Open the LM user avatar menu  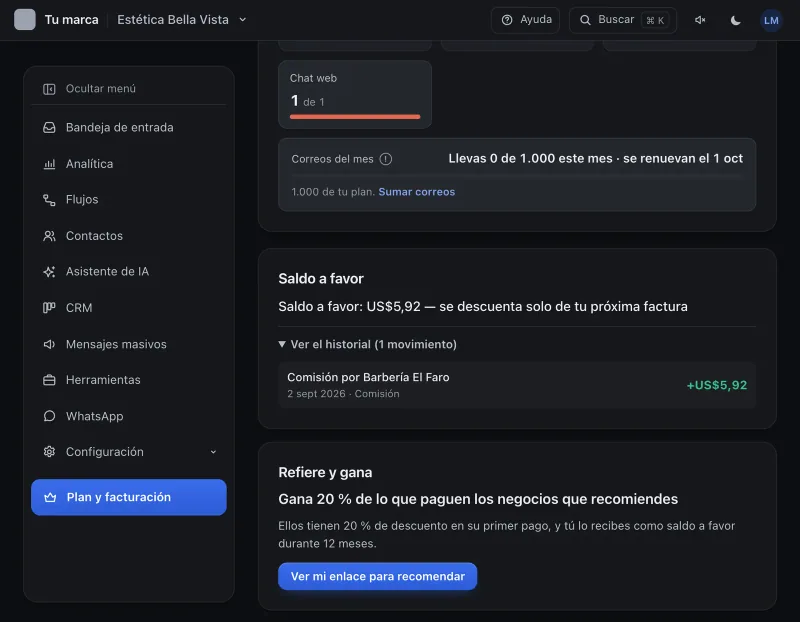tap(771, 20)
